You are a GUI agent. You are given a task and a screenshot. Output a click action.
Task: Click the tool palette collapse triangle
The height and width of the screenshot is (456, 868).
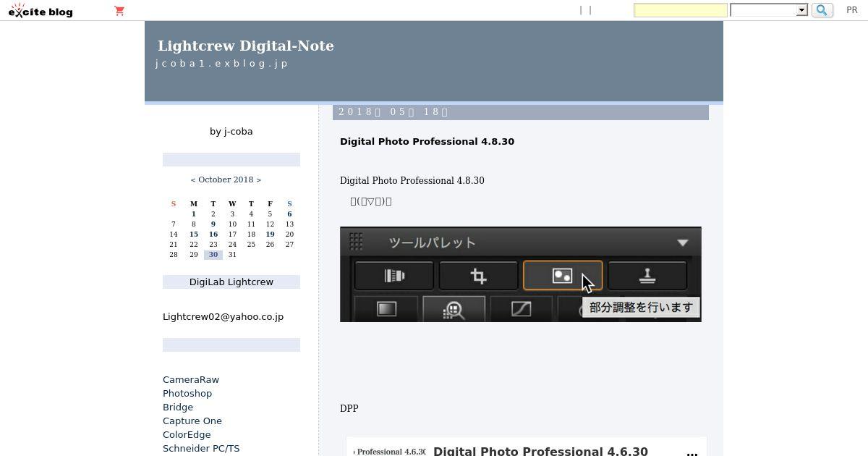point(682,243)
